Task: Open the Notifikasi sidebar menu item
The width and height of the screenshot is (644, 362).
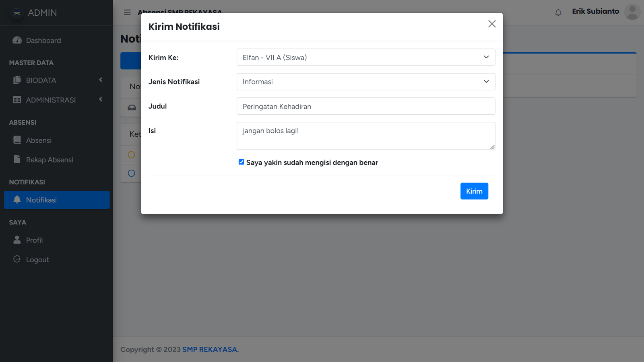Action: pyautogui.click(x=56, y=200)
